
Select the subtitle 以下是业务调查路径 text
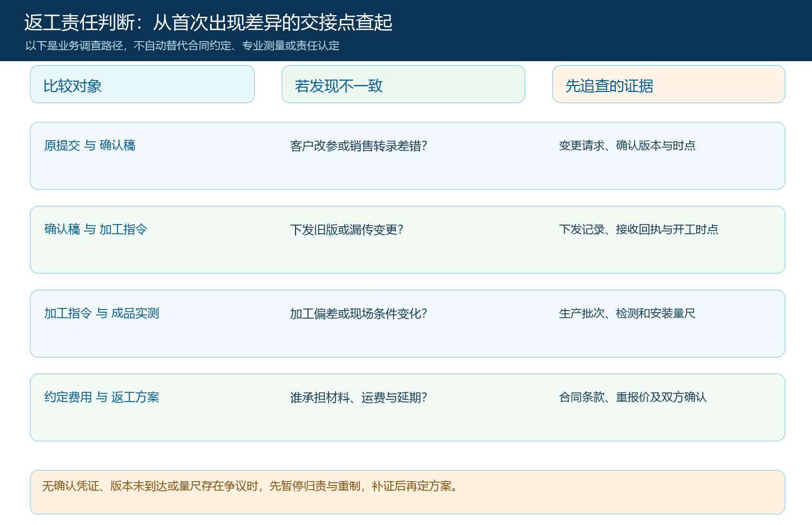[182, 46]
